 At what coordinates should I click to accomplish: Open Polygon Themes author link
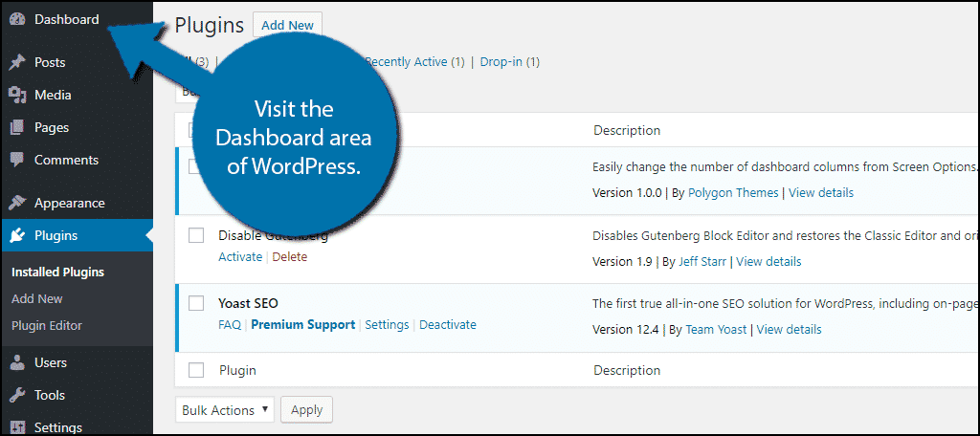point(733,192)
